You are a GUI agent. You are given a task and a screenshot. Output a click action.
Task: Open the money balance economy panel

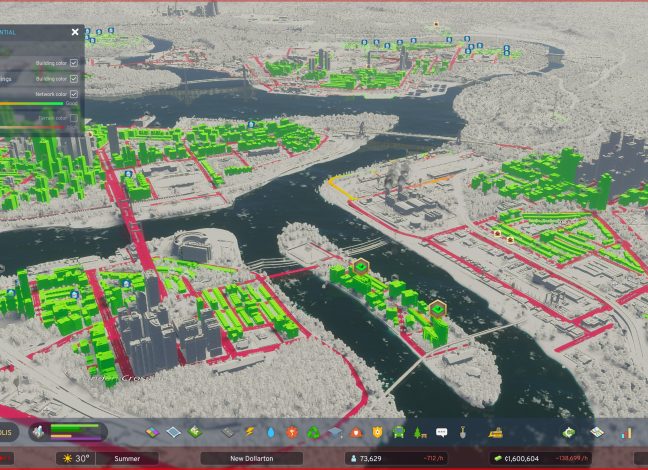pos(519,458)
